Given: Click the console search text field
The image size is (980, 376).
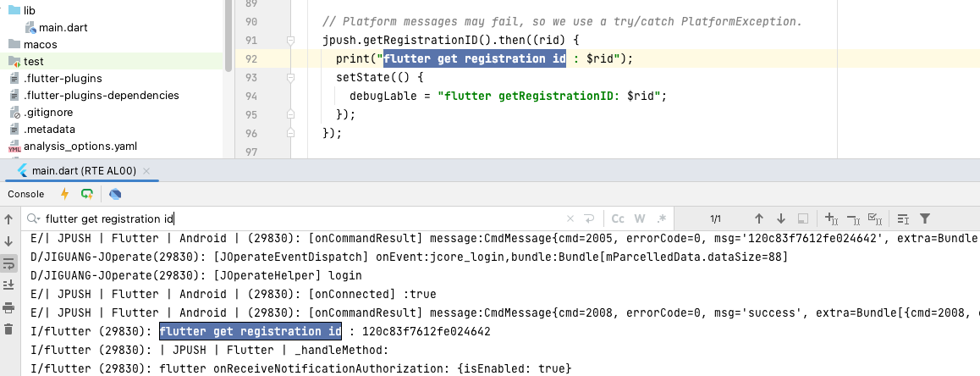Looking at the screenshot, I should [x=296, y=218].
